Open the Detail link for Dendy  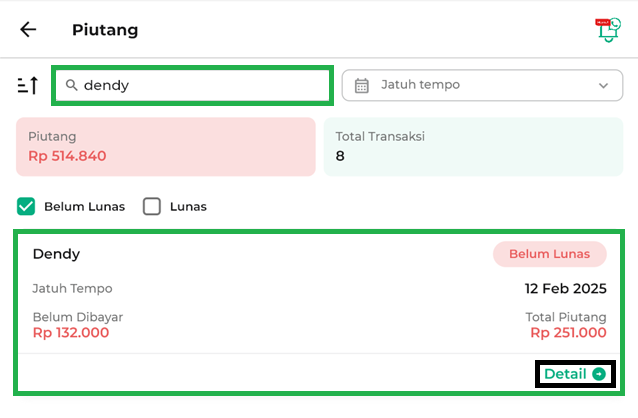(x=565, y=374)
